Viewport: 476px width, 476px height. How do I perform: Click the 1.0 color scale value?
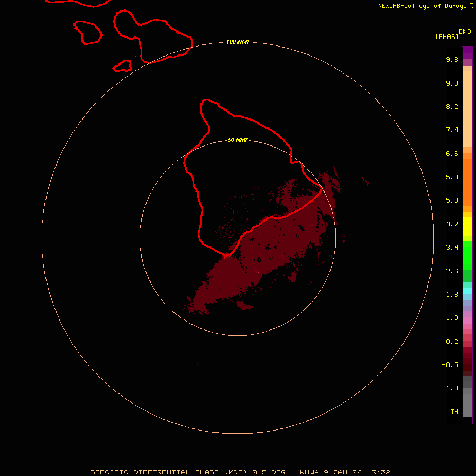pyautogui.click(x=452, y=318)
